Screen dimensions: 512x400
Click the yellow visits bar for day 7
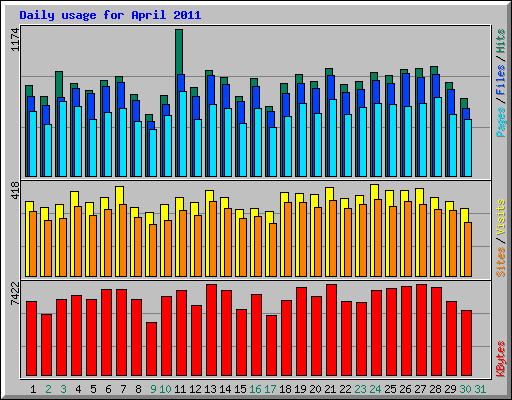click(120, 195)
